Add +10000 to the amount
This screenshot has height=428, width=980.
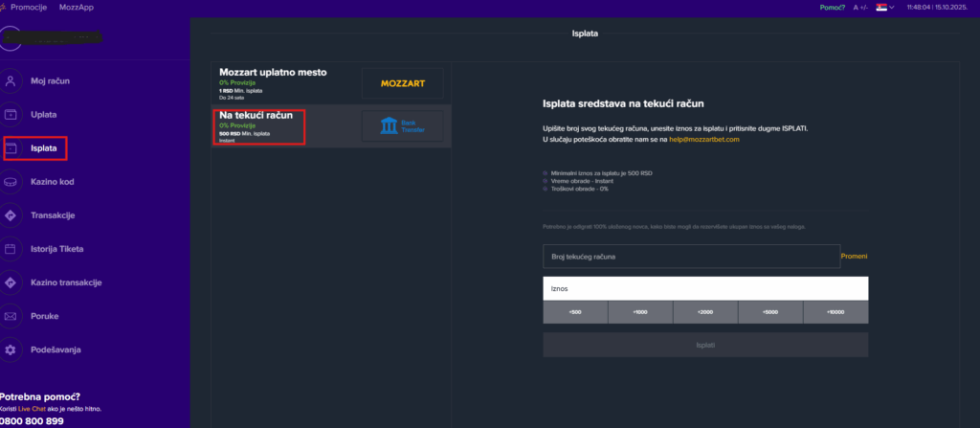(x=835, y=312)
